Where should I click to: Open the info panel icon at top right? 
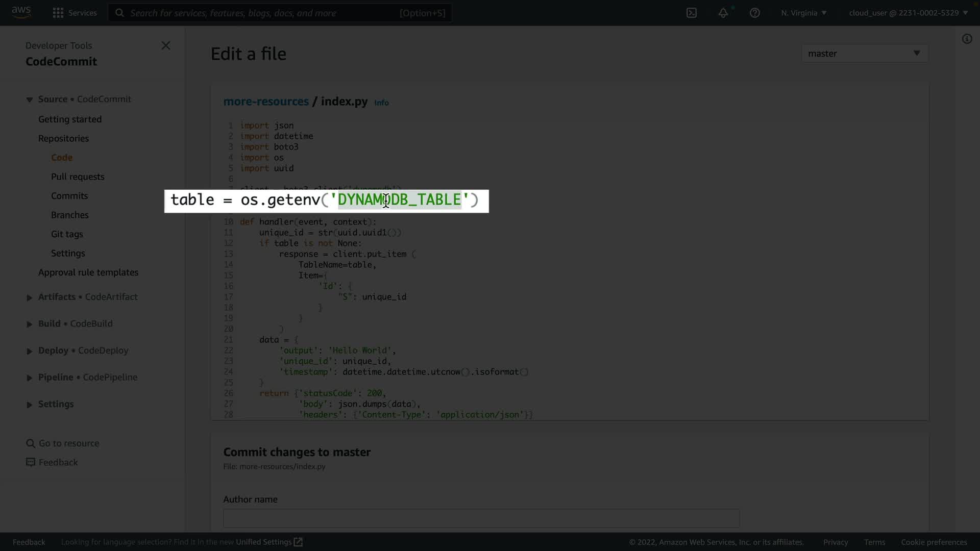967,39
